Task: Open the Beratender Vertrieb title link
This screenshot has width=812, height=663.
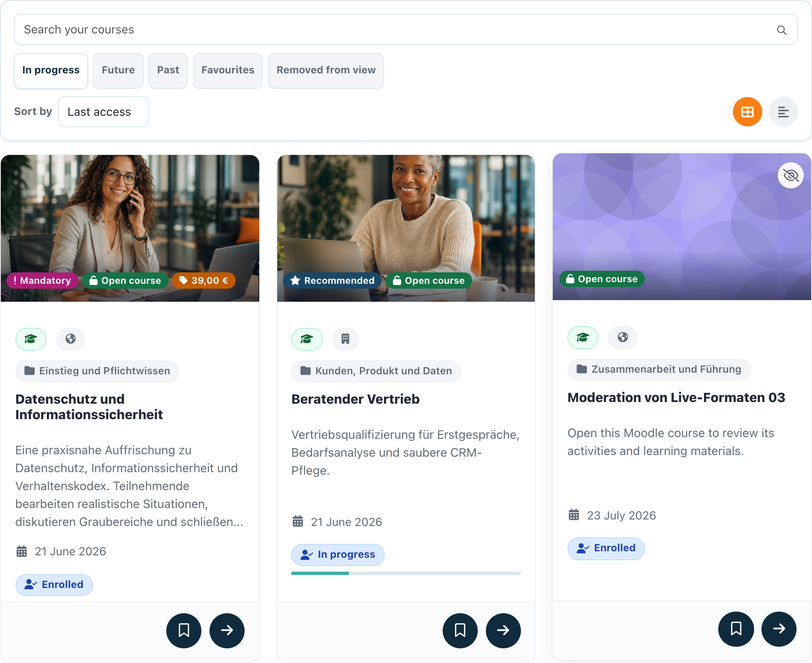Action: pyautogui.click(x=355, y=399)
